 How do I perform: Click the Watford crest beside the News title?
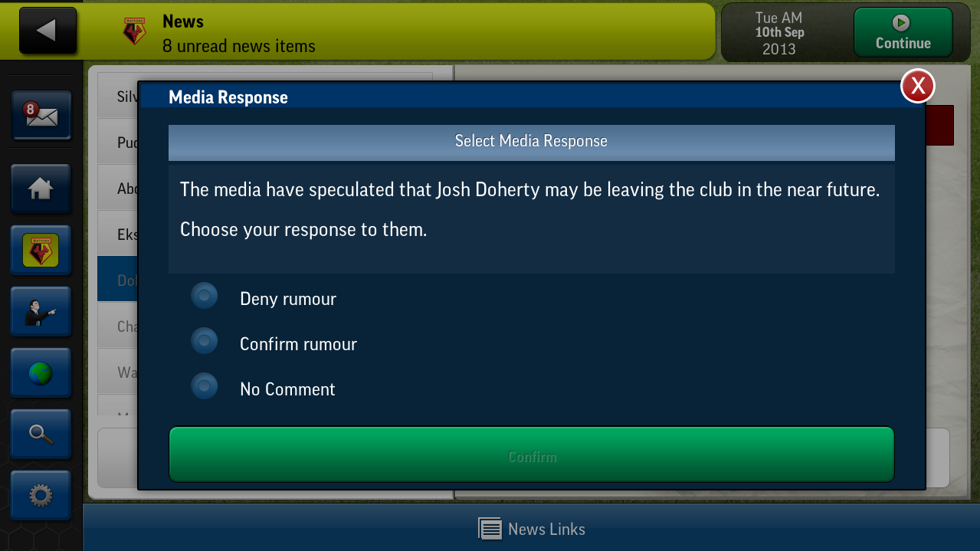(135, 31)
